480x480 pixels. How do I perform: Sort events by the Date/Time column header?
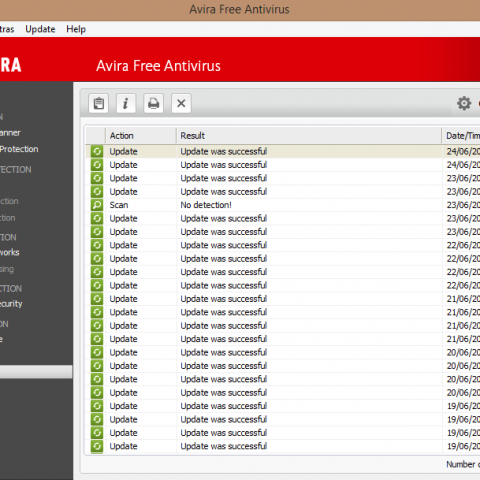(x=461, y=136)
